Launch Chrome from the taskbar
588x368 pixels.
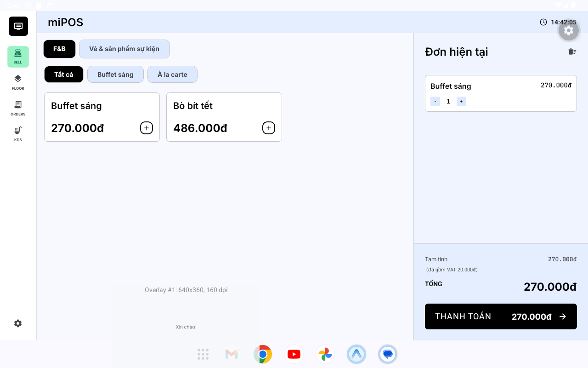point(263,354)
